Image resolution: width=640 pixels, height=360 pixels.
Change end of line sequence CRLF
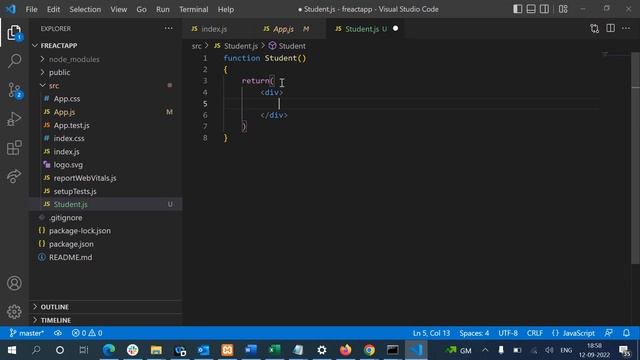pos(535,333)
